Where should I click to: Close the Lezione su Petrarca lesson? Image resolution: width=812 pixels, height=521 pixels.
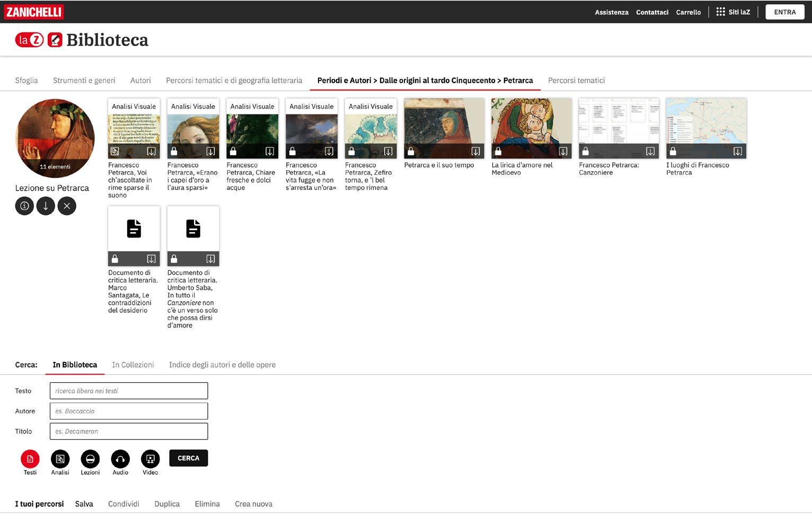67,206
